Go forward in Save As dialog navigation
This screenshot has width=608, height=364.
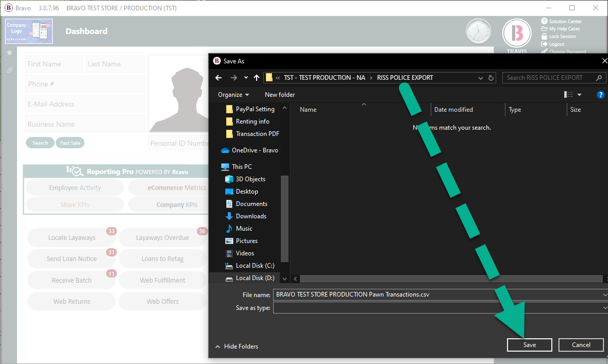point(233,78)
